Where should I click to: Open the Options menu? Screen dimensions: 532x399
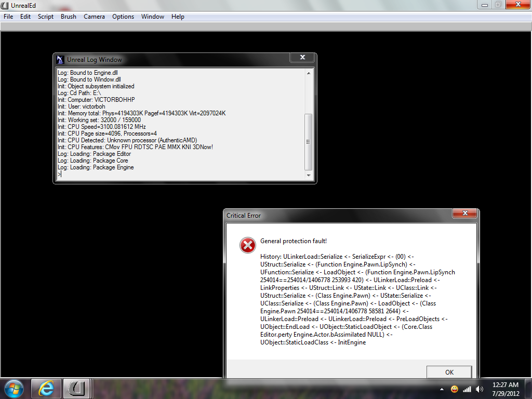tap(123, 17)
